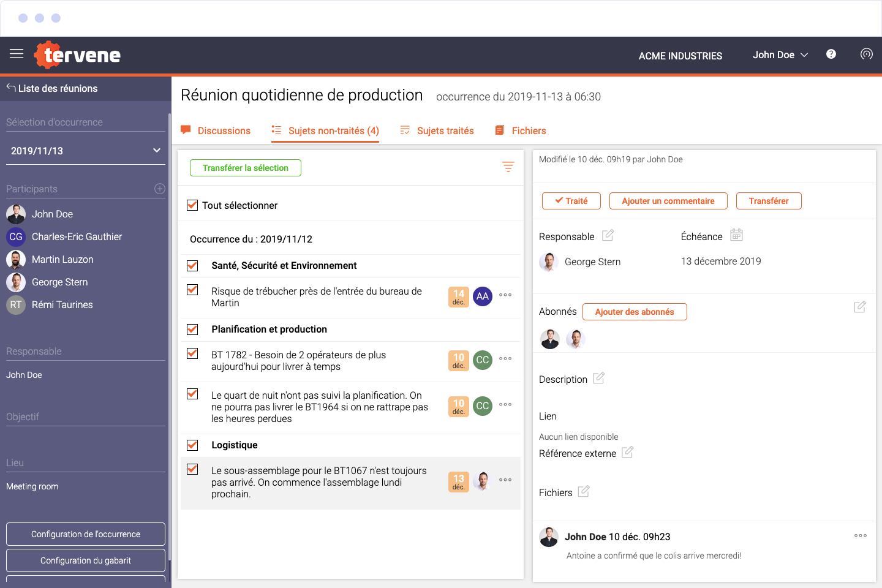Select participant Rémi Taurines
Viewport: 882px width, 588px height.
(50, 304)
